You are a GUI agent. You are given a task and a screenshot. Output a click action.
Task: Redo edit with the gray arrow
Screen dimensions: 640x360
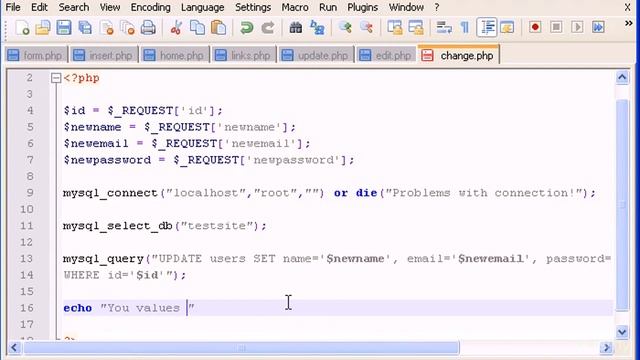pyautogui.click(x=268, y=28)
